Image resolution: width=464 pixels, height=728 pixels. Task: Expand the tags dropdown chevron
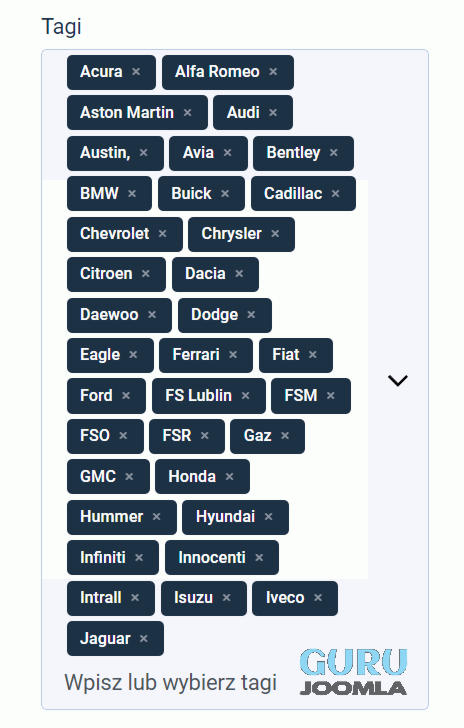click(398, 380)
